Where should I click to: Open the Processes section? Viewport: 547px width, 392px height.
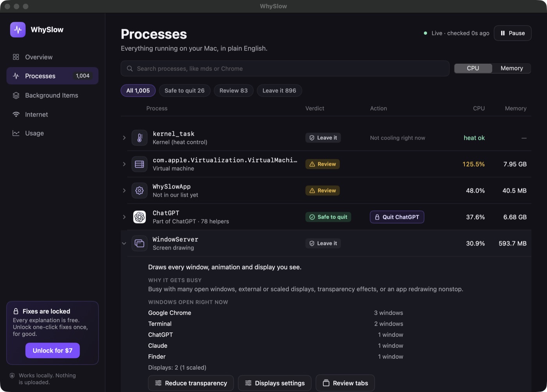(52, 76)
